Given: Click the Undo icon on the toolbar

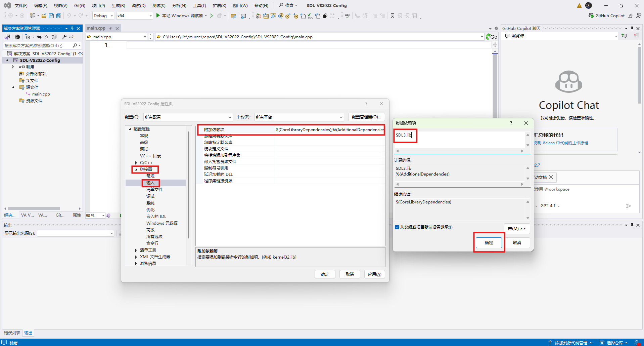Looking at the screenshot, I should tap(69, 15).
